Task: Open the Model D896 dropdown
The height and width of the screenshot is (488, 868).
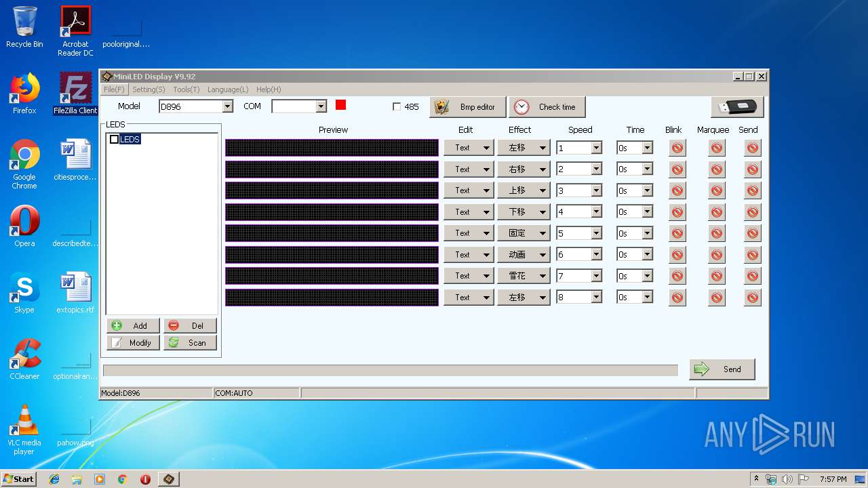Action: 227,106
